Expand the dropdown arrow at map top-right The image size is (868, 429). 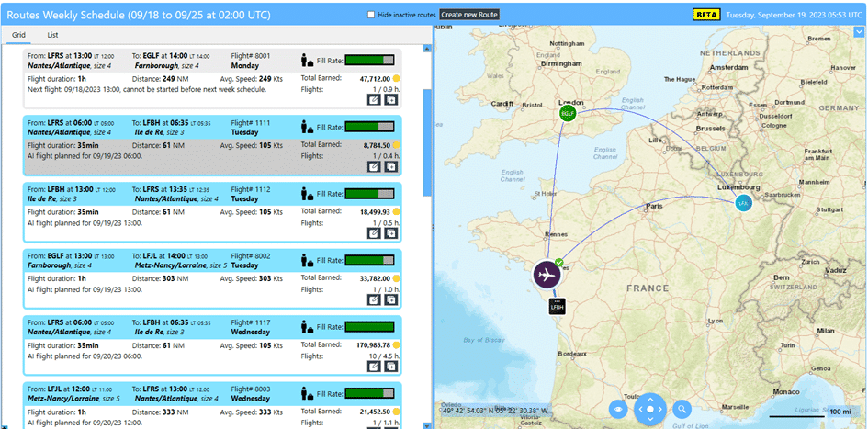859,31
